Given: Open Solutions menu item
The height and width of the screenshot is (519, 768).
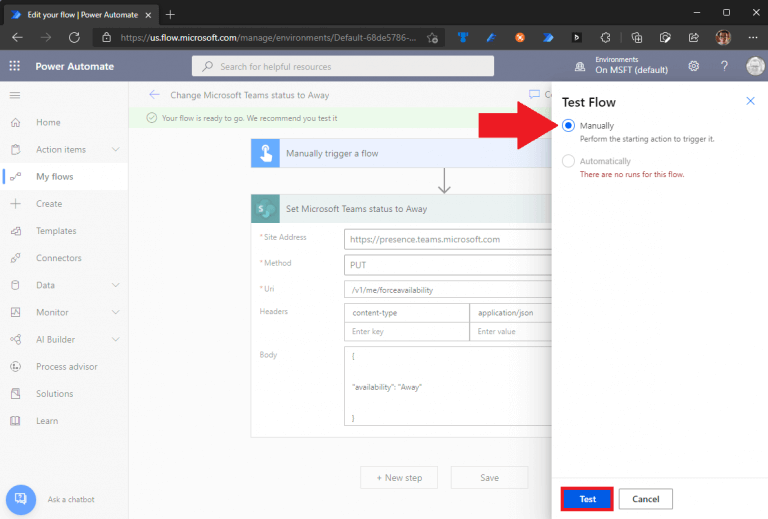Looking at the screenshot, I should [x=64, y=394].
